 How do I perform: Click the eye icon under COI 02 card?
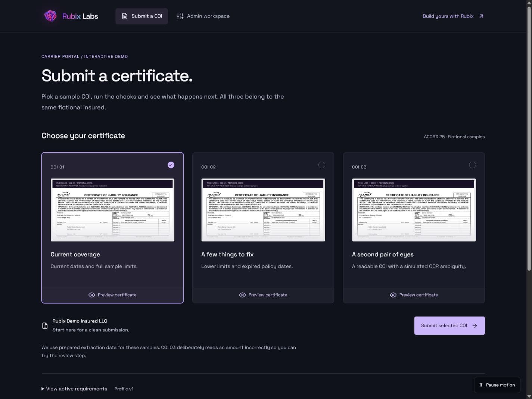click(242, 295)
